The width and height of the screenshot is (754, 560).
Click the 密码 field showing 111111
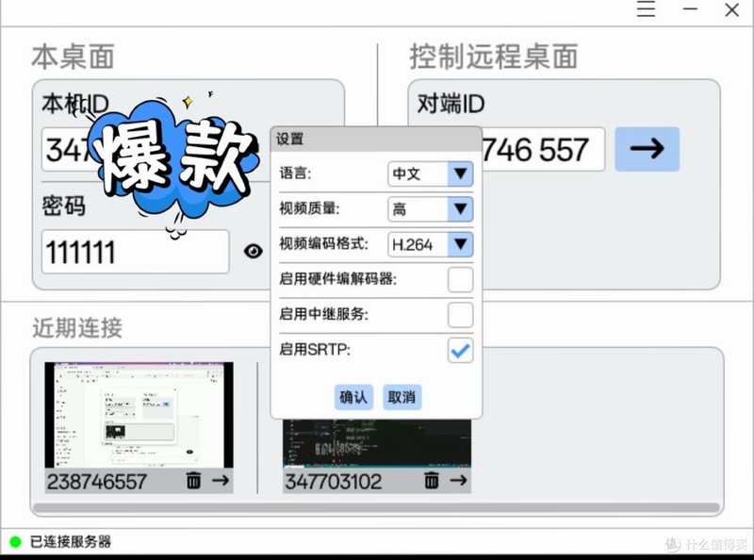click(x=135, y=252)
